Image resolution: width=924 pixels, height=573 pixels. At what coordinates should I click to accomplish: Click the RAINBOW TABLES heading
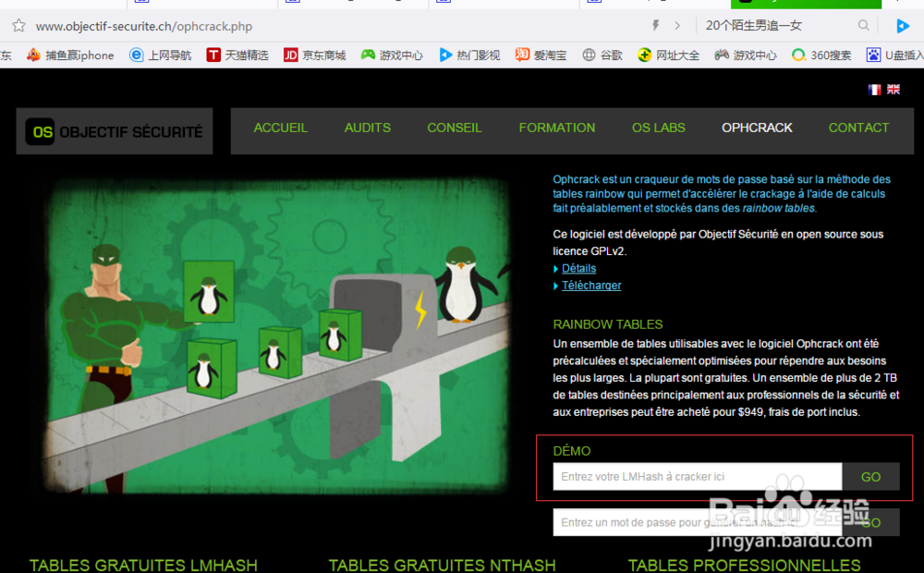click(608, 324)
